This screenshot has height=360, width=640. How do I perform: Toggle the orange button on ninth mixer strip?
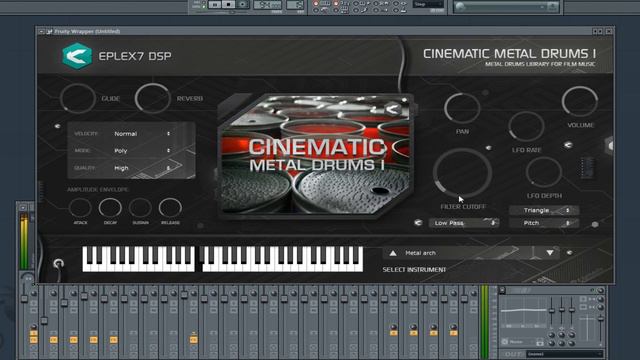tap(193, 340)
